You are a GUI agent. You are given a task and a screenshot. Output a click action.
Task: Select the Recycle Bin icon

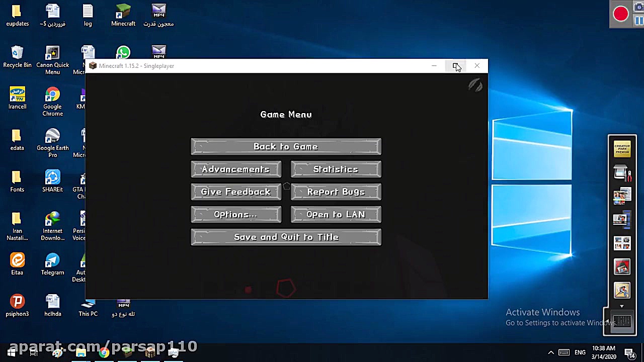tap(17, 57)
